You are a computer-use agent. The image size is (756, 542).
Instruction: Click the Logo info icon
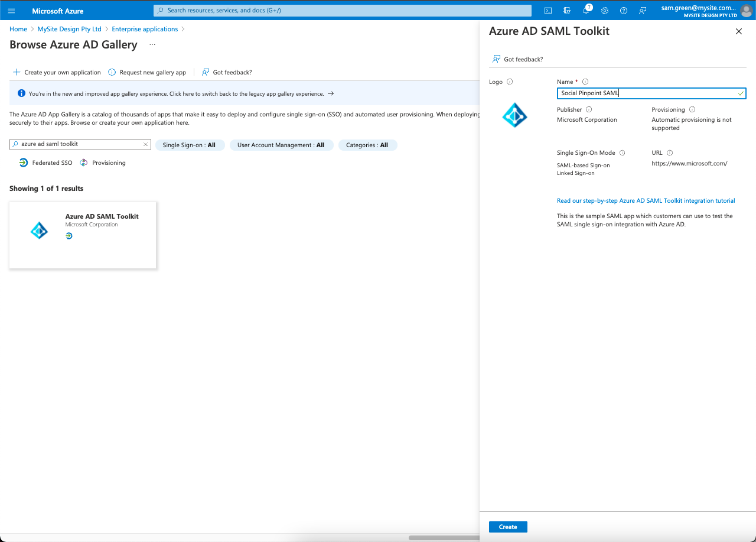(x=510, y=82)
